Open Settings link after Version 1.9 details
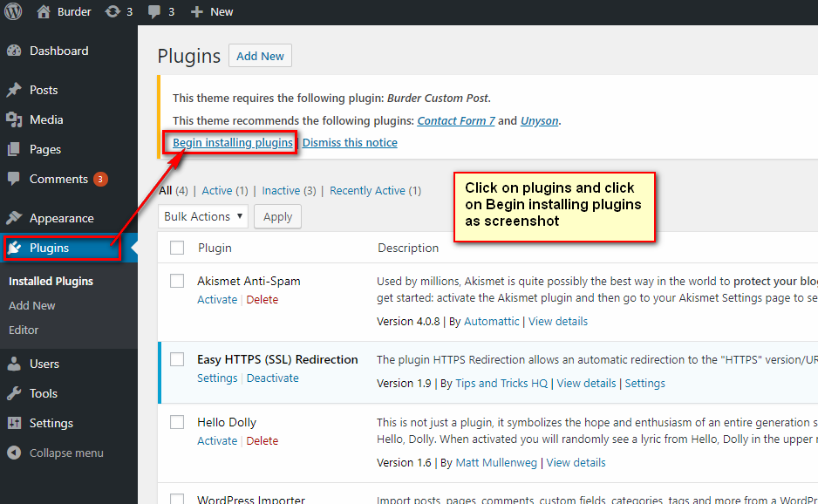818x504 pixels. (x=644, y=384)
